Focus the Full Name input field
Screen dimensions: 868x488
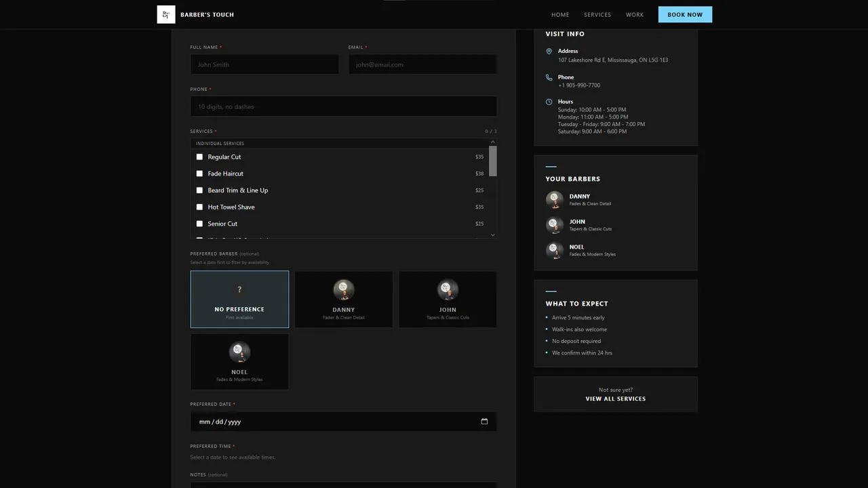264,64
